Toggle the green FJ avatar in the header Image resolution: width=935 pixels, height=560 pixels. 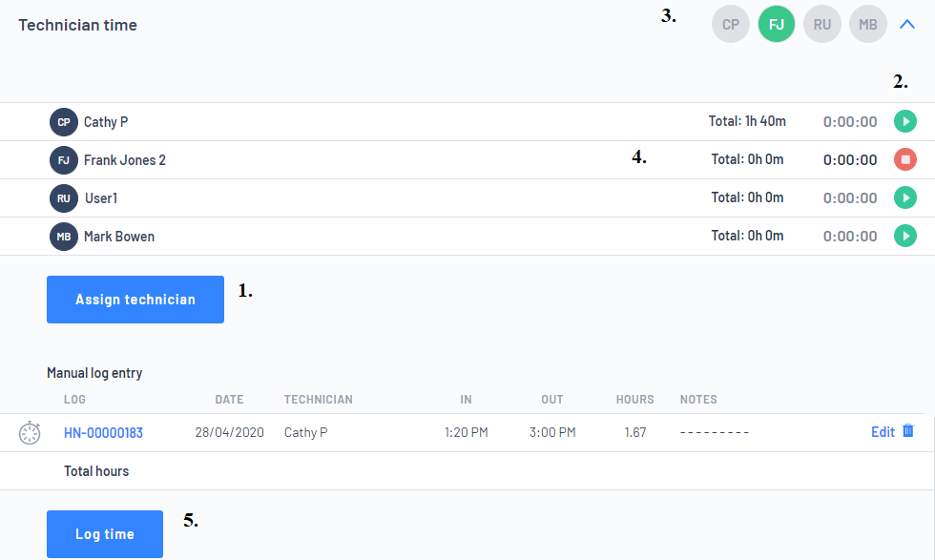[x=777, y=25]
